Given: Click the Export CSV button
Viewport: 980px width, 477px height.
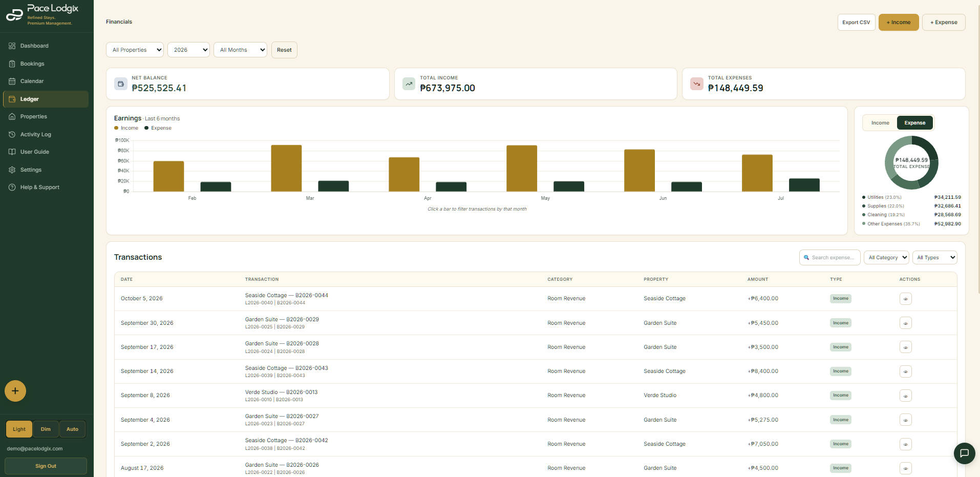Looking at the screenshot, I should coord(856,23).
